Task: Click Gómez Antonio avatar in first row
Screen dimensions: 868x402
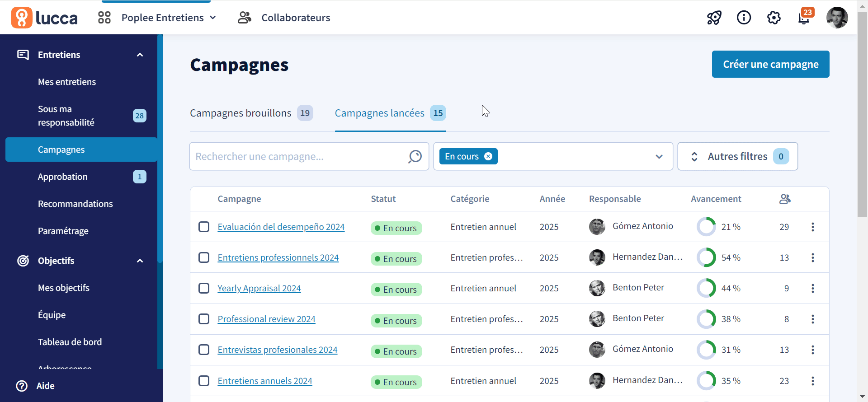Action: [597, 227]
